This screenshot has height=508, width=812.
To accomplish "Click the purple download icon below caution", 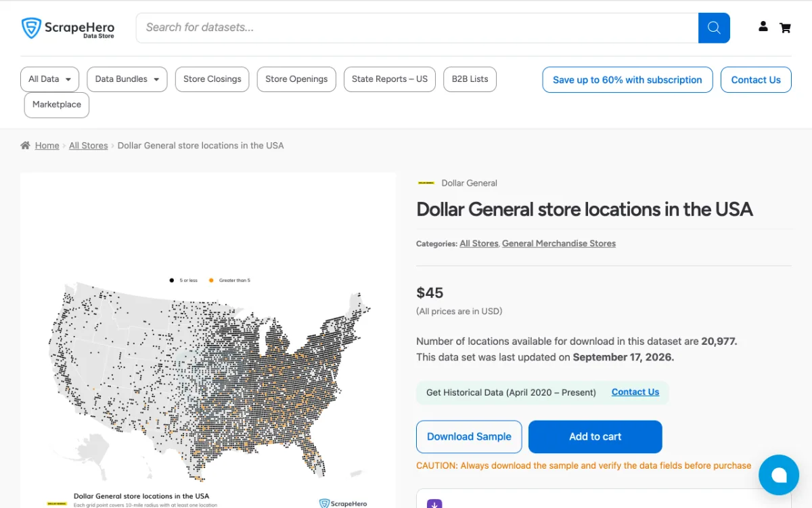I will [x=434, y=503].
